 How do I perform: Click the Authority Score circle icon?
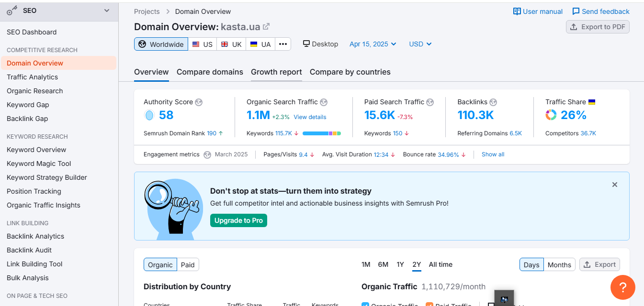(149, 115)
